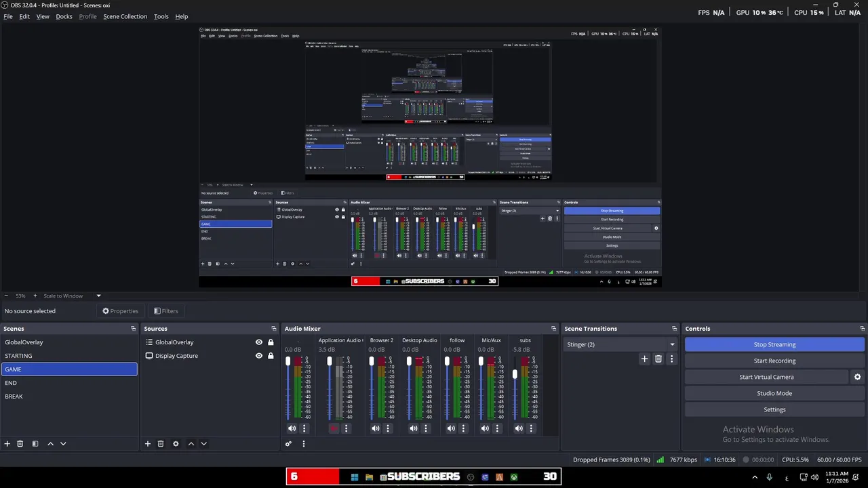Float the Scene Transitions dock
The height and width of the screenshot is (488, 868).
coord(675,329)
